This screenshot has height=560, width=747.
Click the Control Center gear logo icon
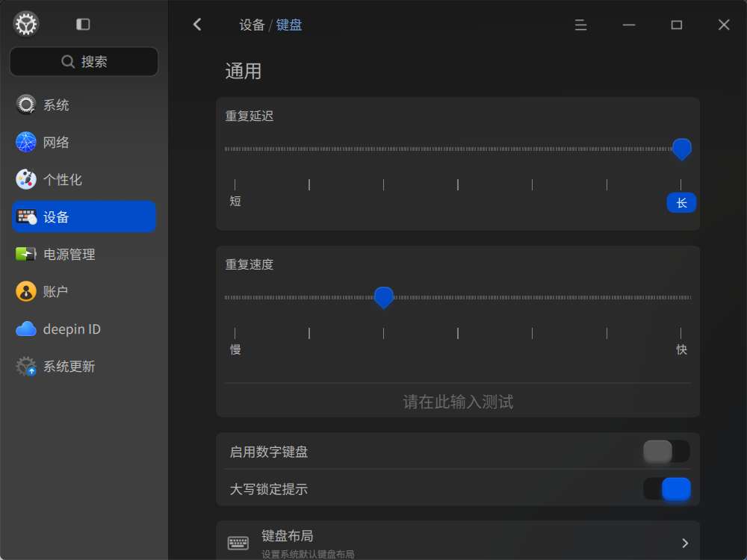pyautogui.click(x=25, y=24)
